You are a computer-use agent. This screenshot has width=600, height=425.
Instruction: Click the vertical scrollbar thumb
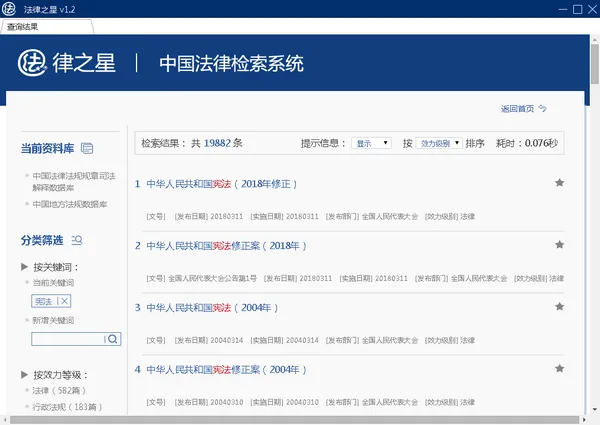point(595,64)
